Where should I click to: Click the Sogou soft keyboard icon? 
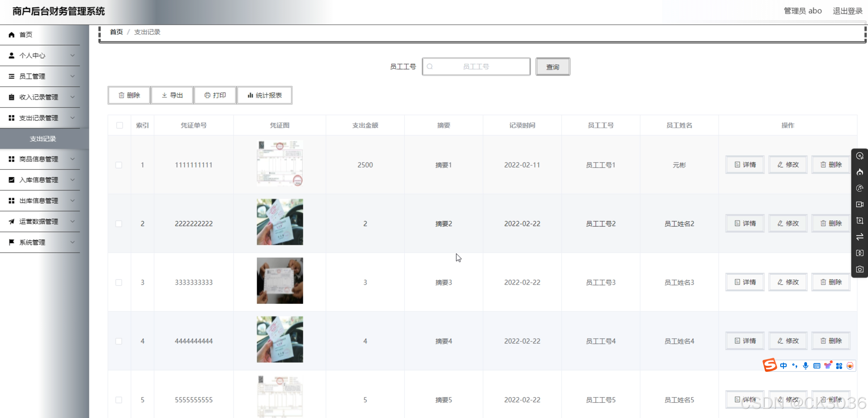(x=817, y=366)
